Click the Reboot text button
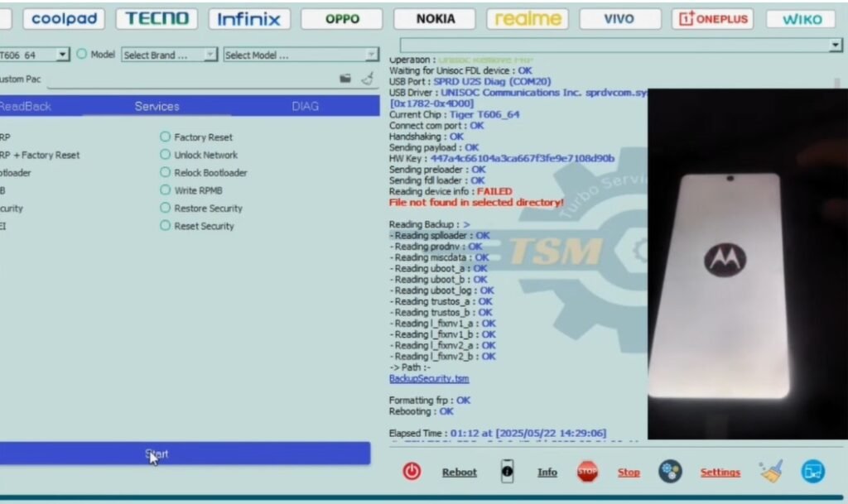 (459, 472)
